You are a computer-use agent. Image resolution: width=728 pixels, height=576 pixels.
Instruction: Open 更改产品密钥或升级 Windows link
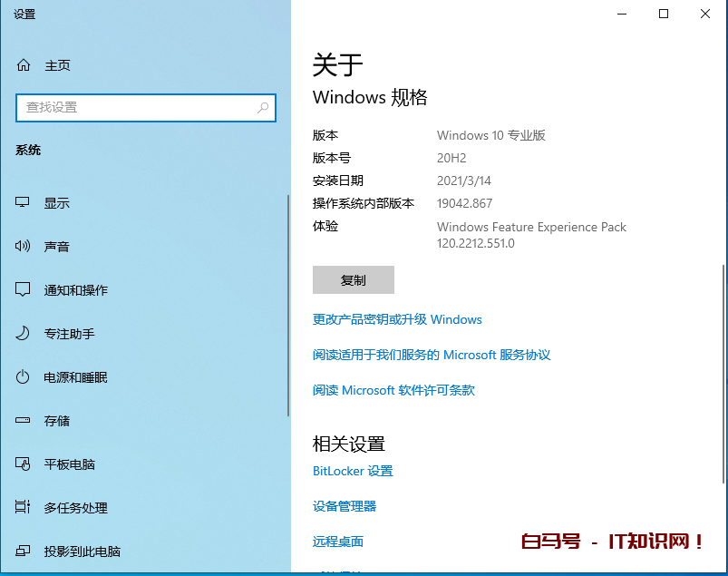tap(397, 319)
